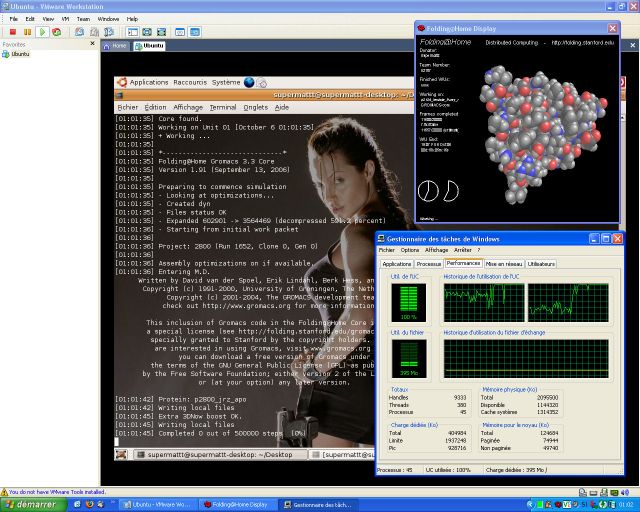This screenshot has width=640, height=512.
Task: Select Folding@Home Display taskbar button
Action: (x=239, y=505)
